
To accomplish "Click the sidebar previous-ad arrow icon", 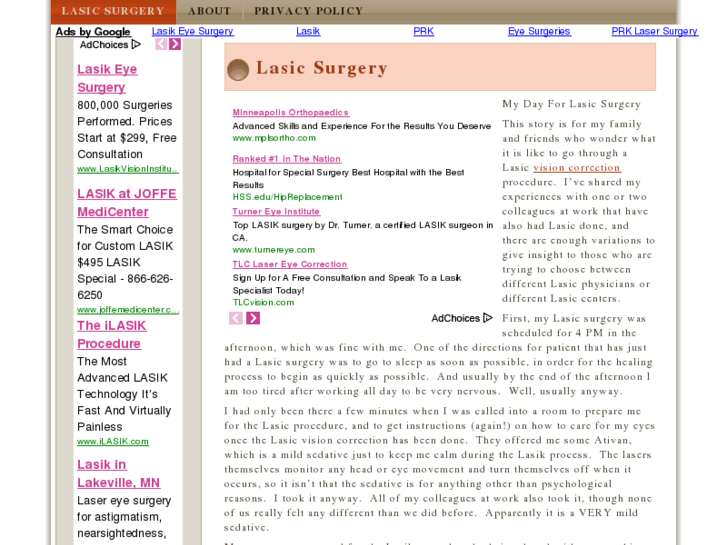I will coord(161,44).
